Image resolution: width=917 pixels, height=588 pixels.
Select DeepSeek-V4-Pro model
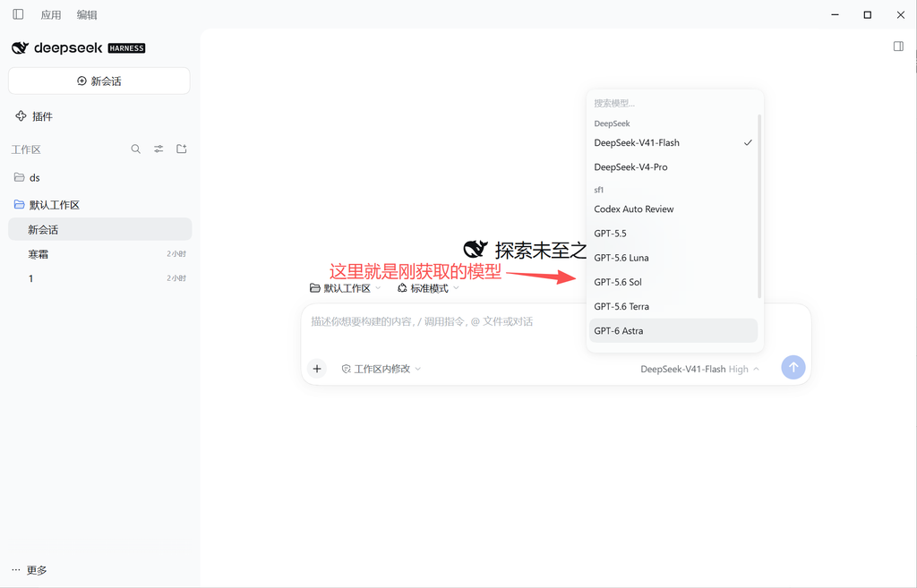pyautogui.click(x=673, y=167)
